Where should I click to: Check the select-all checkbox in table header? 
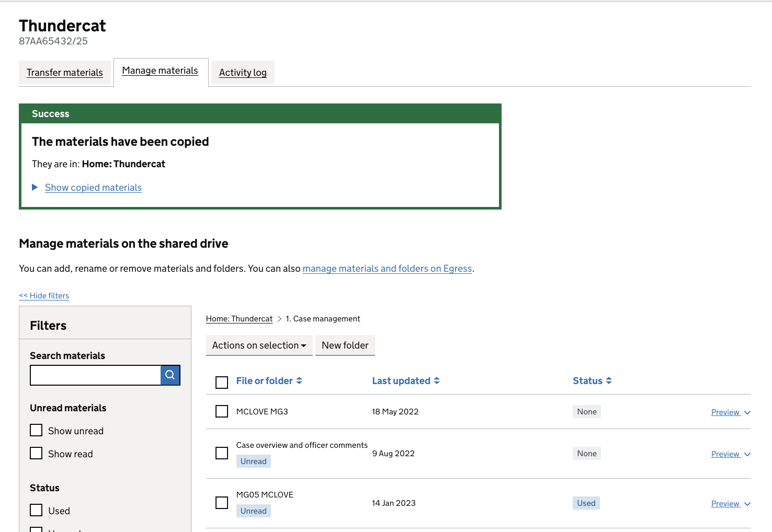coord(222,383)
